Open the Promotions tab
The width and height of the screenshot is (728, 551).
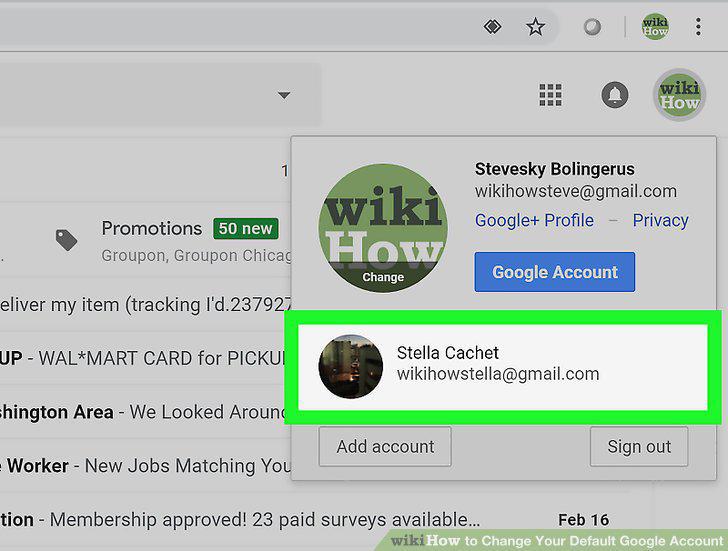tap(152, 228)
